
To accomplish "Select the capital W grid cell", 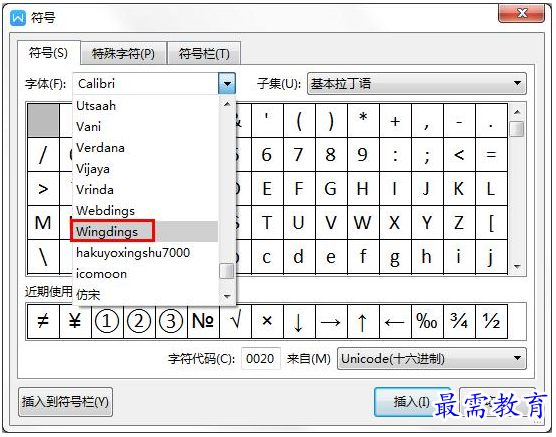I will 363,223.
